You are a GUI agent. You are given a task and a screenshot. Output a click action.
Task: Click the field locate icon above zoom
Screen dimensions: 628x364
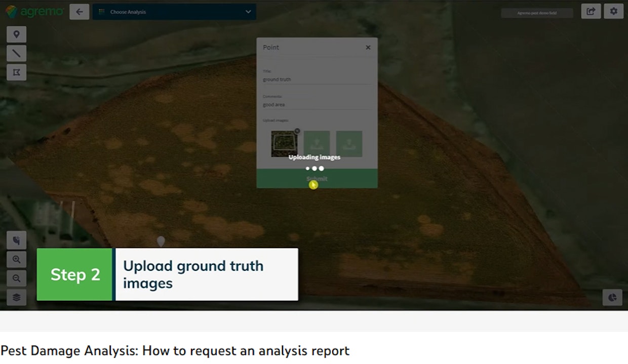[16, 240]
